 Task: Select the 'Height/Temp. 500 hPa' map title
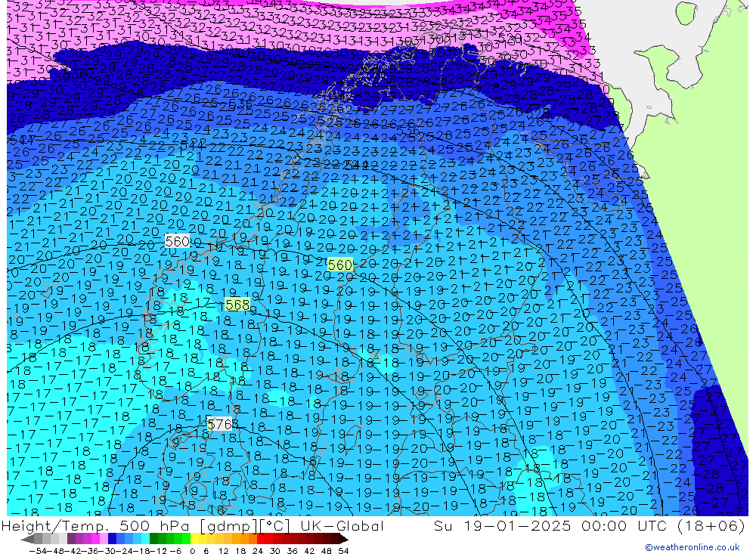pos(97,525)
